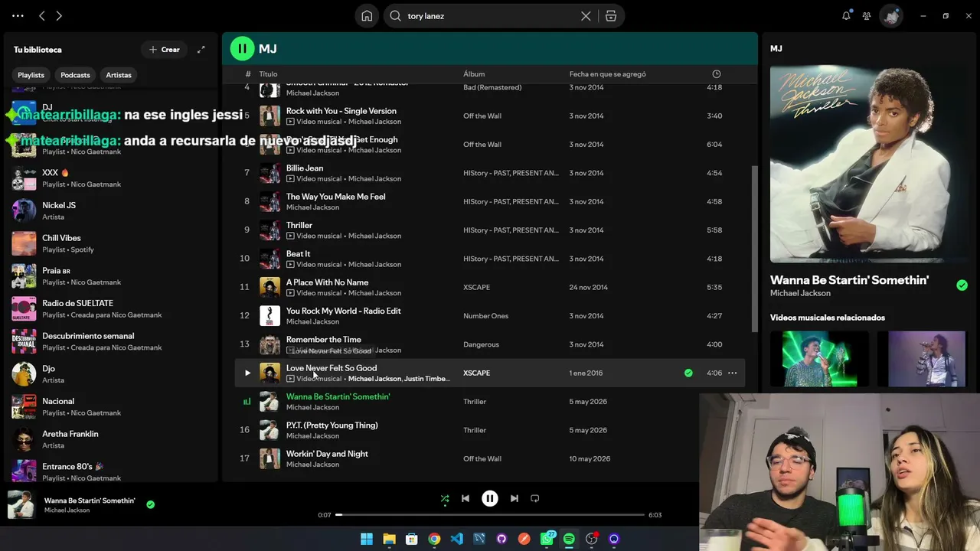
Task: Click the now playing album thumbnail
Action: tap(21, 505)
